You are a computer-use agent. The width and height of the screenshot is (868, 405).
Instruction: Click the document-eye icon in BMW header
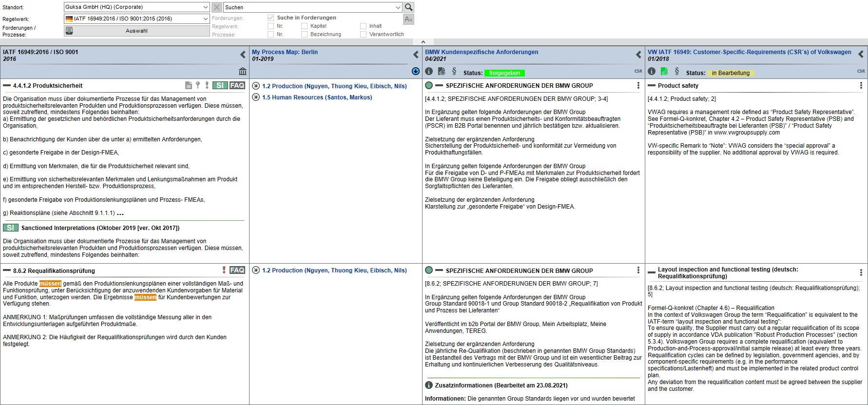click(x=442, y=71)
